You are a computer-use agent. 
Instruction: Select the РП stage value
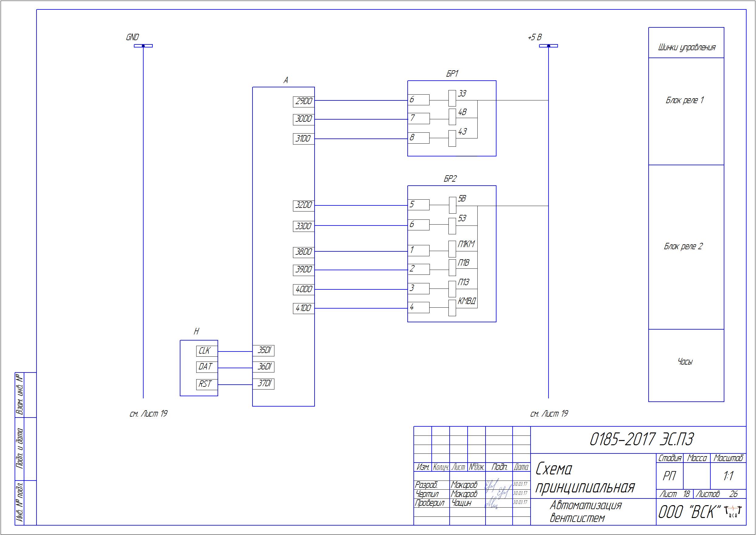(669, 476)
